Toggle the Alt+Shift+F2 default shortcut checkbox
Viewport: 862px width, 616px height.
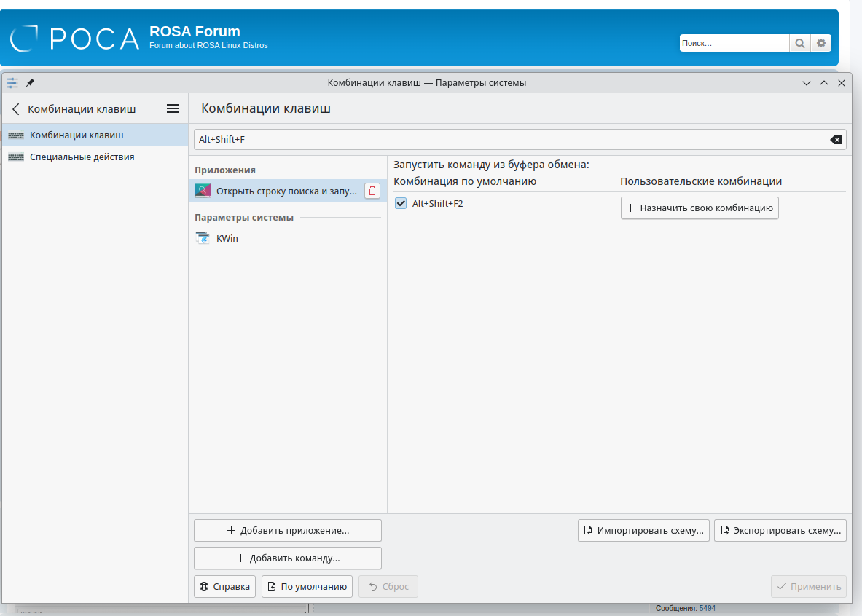coord(401,203)
